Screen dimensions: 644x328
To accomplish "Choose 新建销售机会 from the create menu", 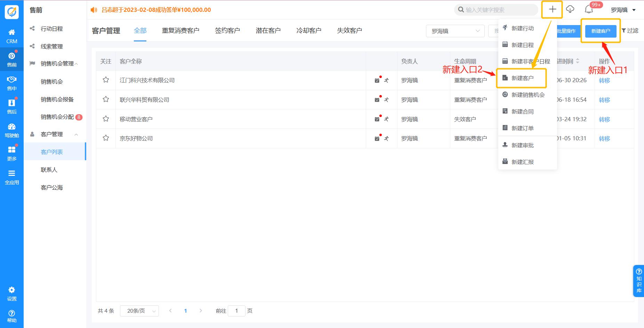I will pos(528,95).
